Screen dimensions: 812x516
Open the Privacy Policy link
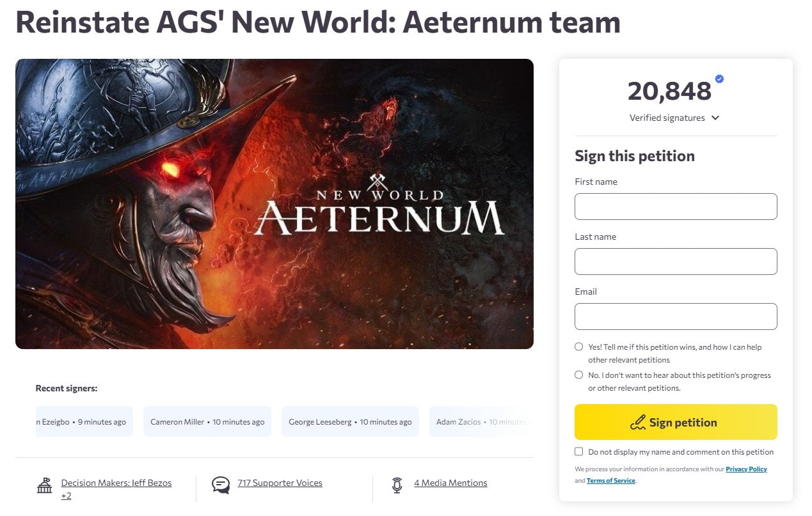pyautogui.click(x=746, y=469)
